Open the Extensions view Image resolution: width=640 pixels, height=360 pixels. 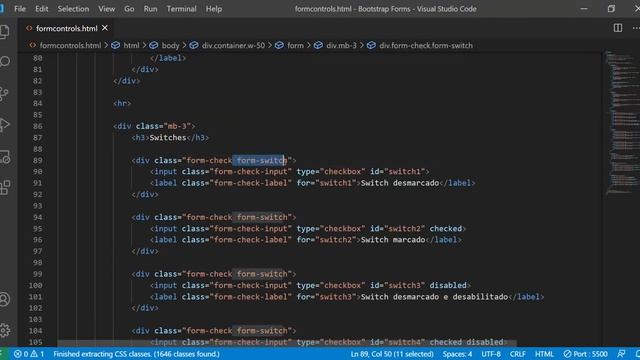click(x=4, y=188)
